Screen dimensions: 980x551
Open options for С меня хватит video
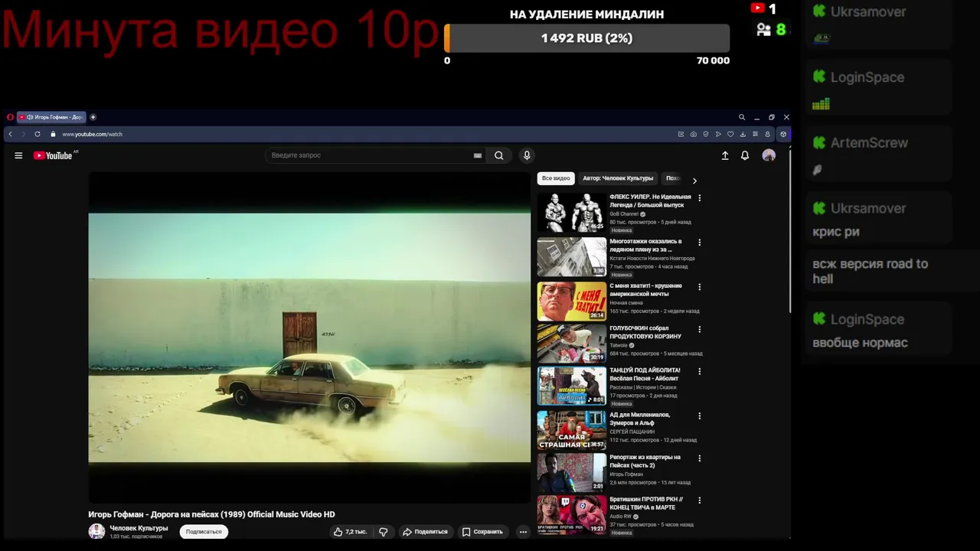tap(699, 286)
